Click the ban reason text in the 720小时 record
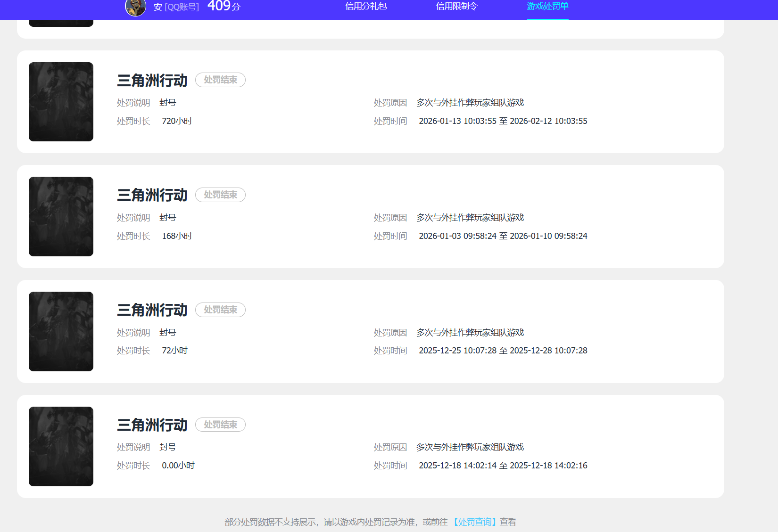This screenshot has height=532, width=778. (x=470, y=103)
